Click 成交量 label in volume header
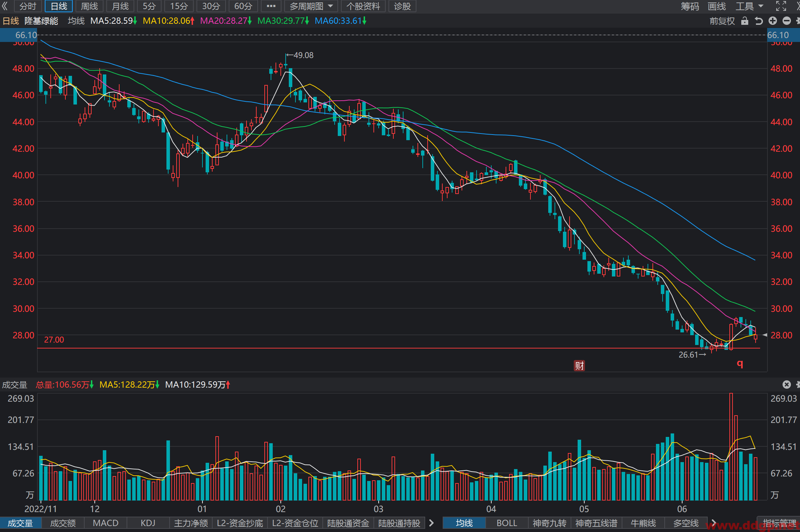Viewport: 800px width, 532px height. tap(15, 384)
